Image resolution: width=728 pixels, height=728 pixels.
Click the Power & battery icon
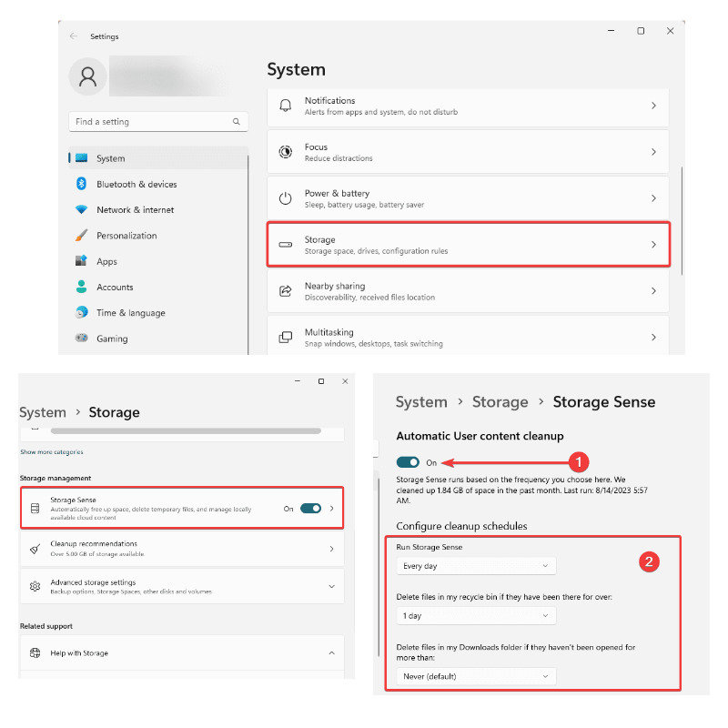point(286,198)
